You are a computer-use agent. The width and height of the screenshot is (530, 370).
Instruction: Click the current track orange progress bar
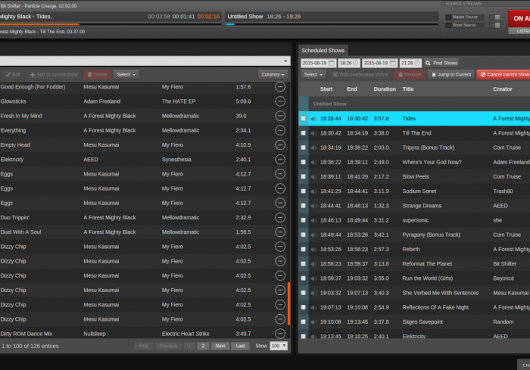[x=110, y=24]
